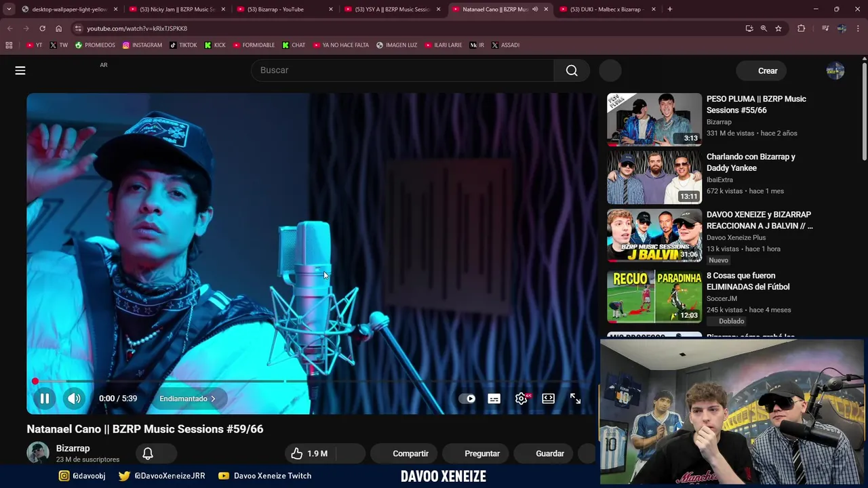This screenshot has height=488, width=868.
Task: Open 8 Cosas que fueron ELIMINADAS del Fútbol
Action: point(748,281)
